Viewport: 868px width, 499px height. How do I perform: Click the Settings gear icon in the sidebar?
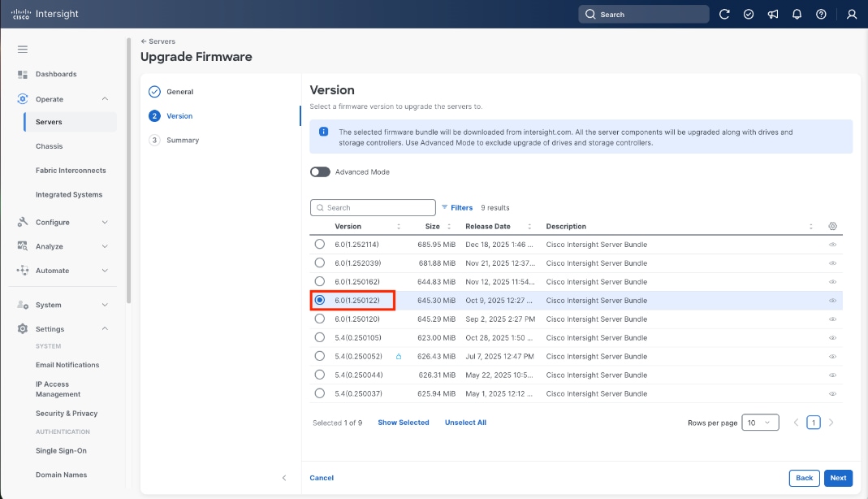click(22, 328)
